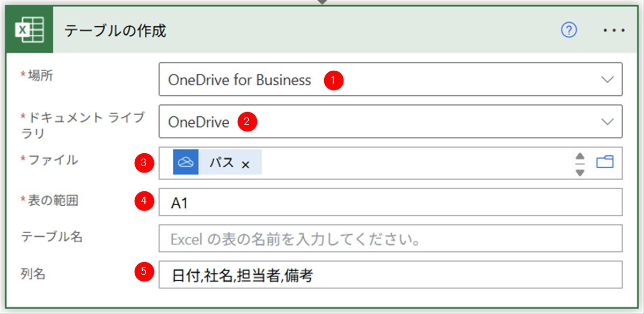Screen dimensions: 644x314
Task: Open the help question mark icon
Action: pyautogui.click(x=568, y=31)
